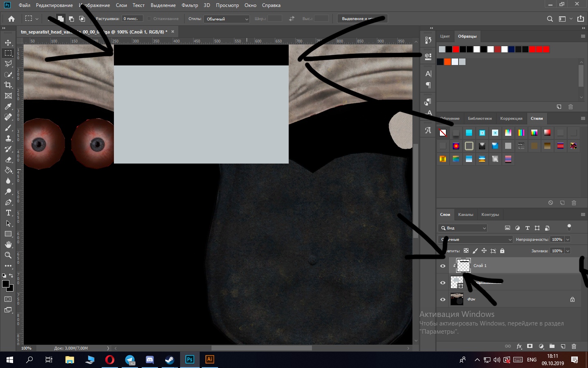The image size is (588, 368).
Task: Create a new layer
Action: tap(563, 346)
